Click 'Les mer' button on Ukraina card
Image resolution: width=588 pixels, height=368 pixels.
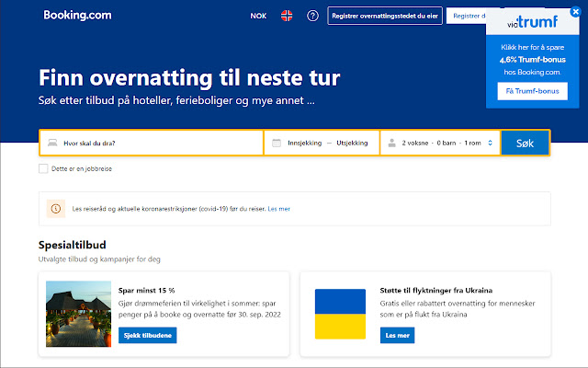pos(397,335)
